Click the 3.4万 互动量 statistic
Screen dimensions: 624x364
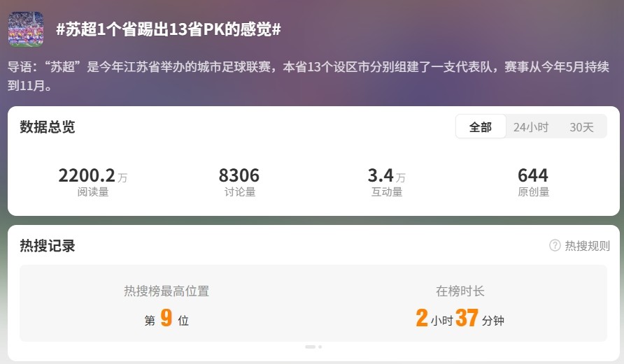pyautogui.click(x=386, y=182)
